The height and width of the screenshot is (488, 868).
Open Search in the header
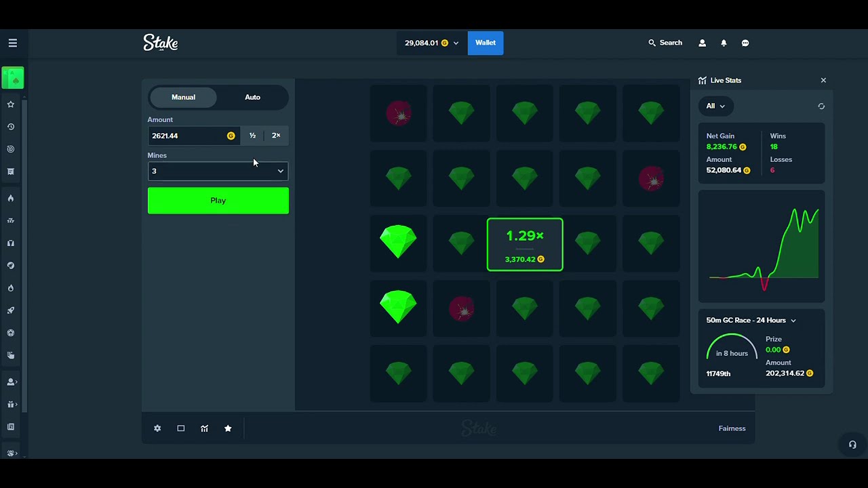point(665,43)
